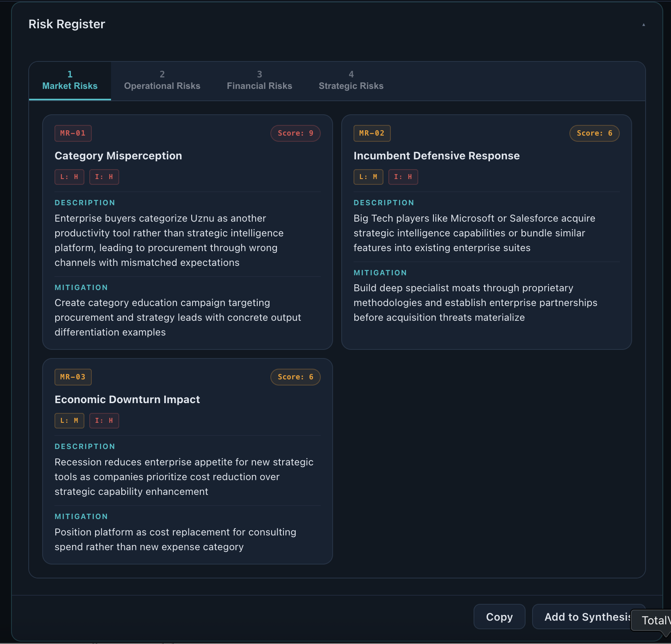
Task: Click the Economic Downturn Impact heading
Action: tap(127, 399)
